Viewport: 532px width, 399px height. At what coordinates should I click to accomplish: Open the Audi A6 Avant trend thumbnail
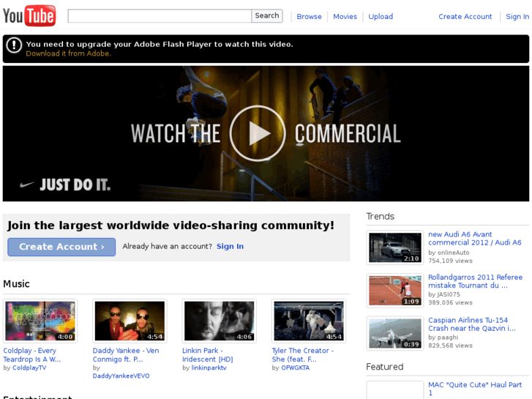[395, 247]
